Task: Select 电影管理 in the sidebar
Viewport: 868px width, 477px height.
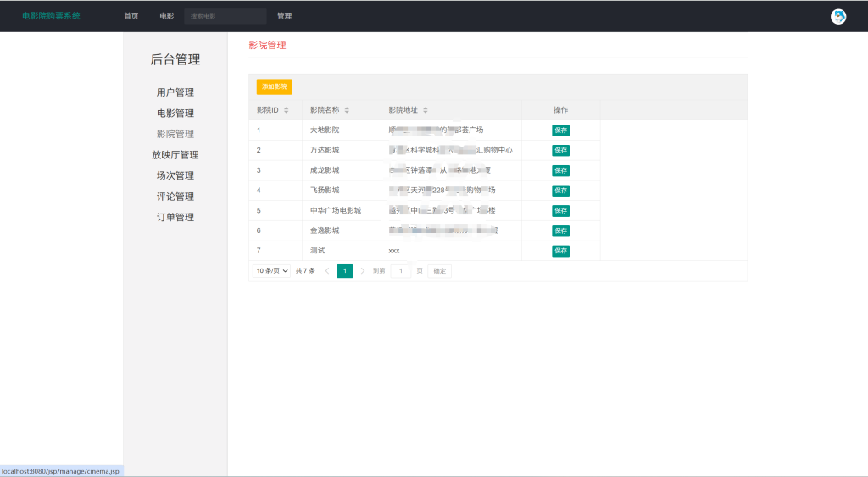Action: [175, 114]
